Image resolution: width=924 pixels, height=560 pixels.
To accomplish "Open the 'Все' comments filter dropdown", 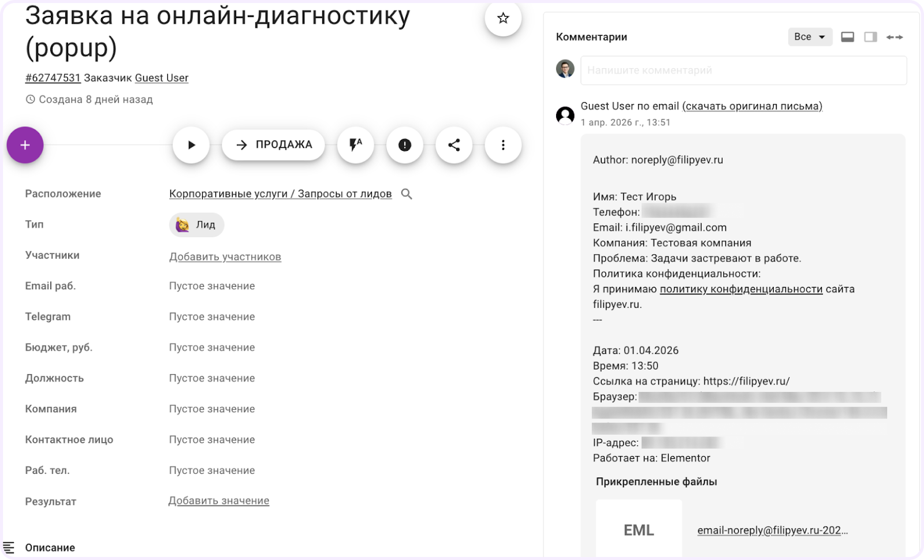I will point(810,37).
